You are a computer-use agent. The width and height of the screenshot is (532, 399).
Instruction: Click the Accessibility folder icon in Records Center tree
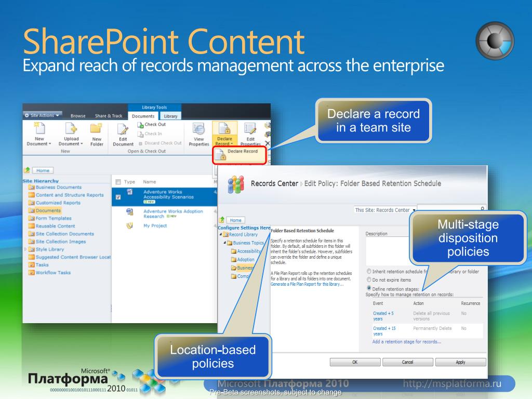point(233,251)
